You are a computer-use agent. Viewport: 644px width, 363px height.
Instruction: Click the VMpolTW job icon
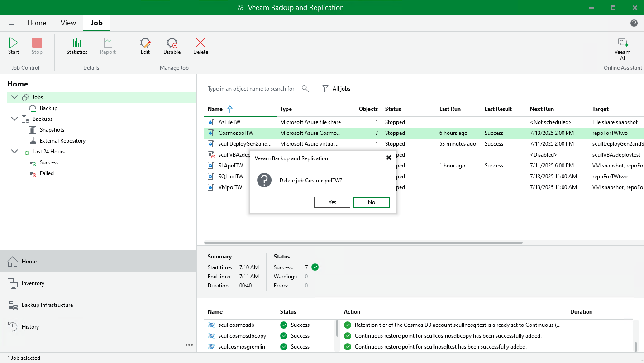210,187
